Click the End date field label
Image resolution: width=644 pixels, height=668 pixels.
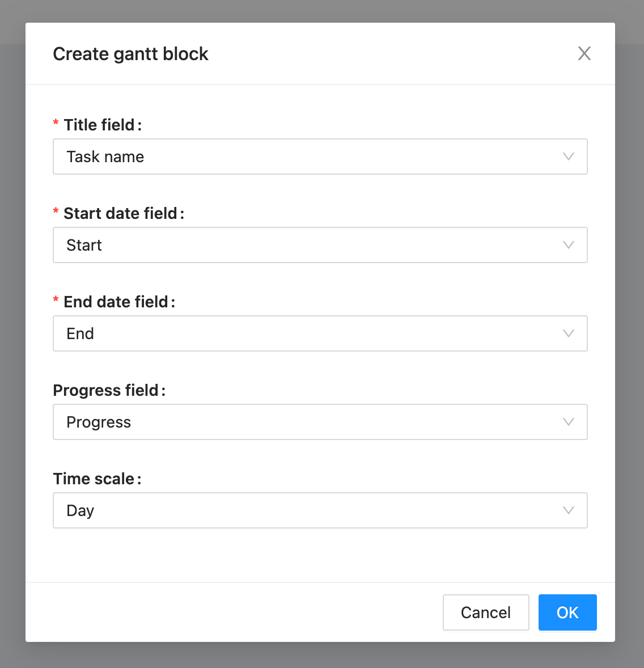click(116, 302)
